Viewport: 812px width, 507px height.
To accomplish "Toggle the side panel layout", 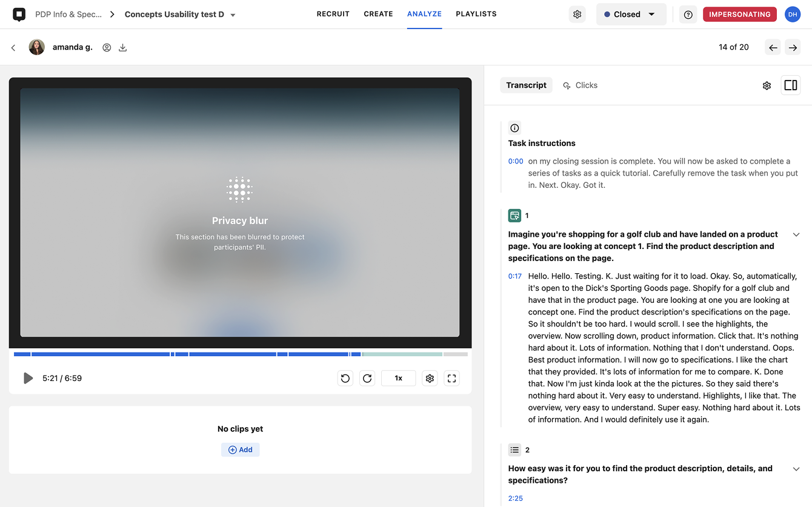I will tap(790, 85).
